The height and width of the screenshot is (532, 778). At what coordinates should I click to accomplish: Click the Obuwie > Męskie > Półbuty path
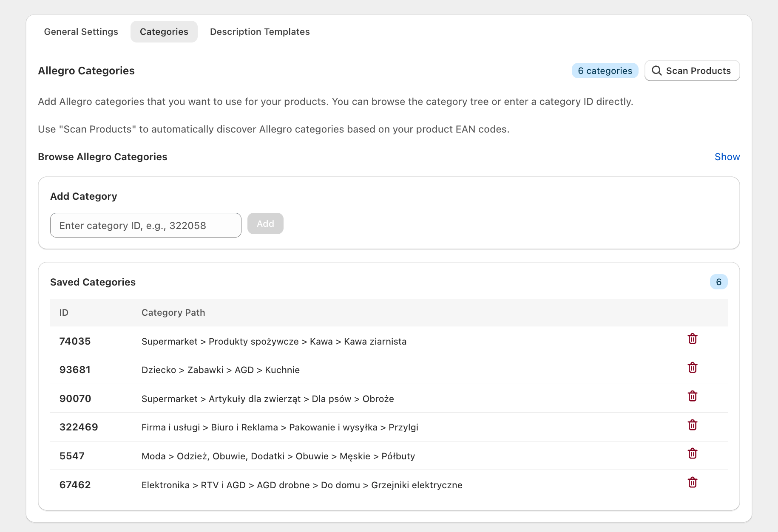pos(278,456)
